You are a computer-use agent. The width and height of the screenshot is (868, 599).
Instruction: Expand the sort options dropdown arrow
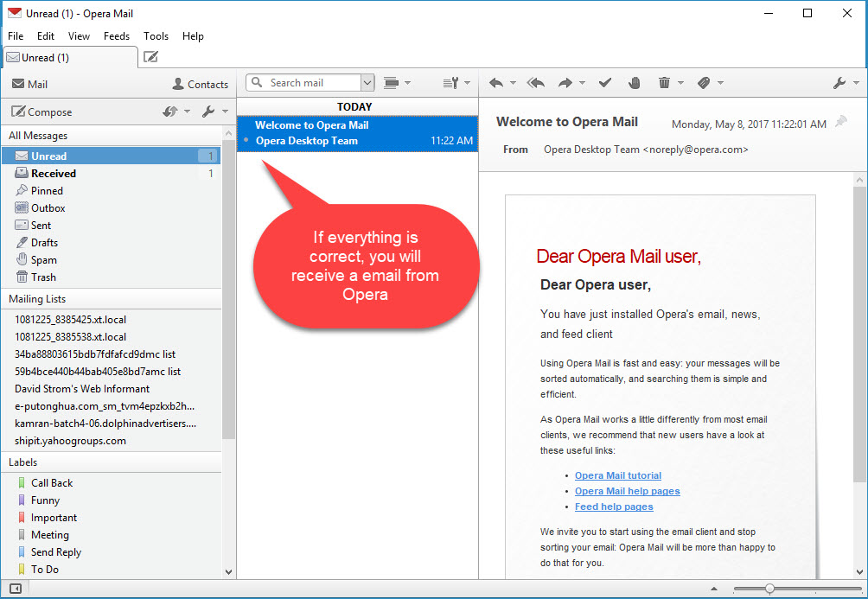(x=468, y=83)
